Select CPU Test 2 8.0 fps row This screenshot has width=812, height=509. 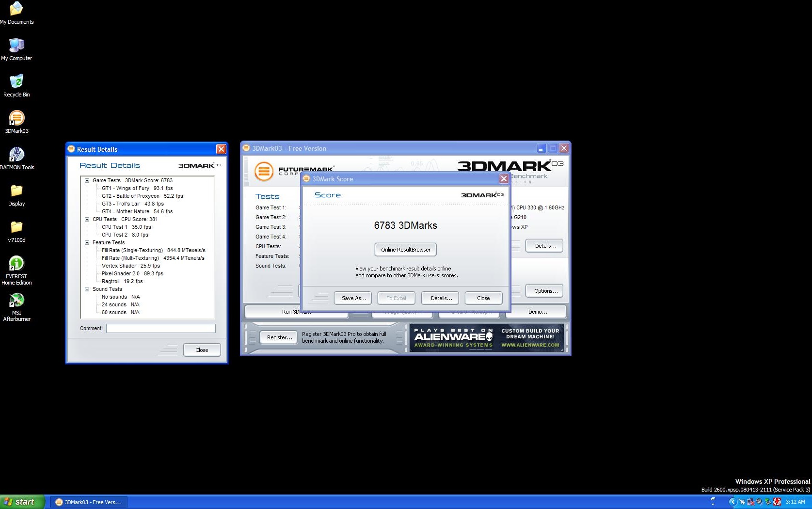click(125, 235)
